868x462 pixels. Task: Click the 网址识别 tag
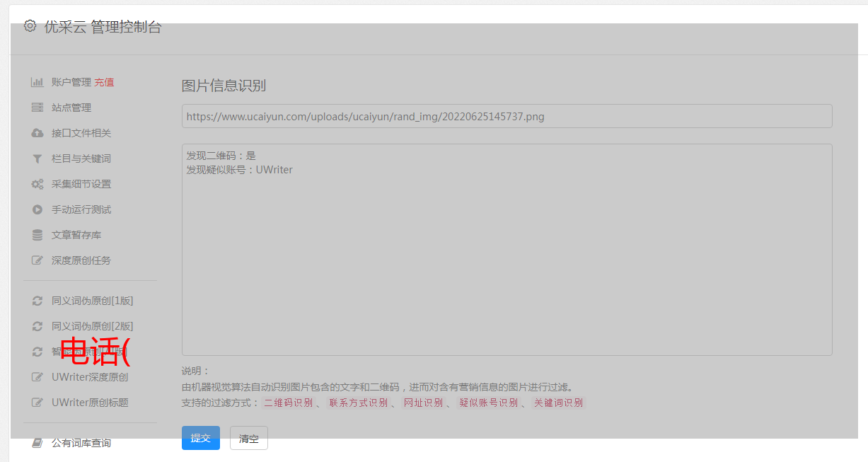pos(423,403)
